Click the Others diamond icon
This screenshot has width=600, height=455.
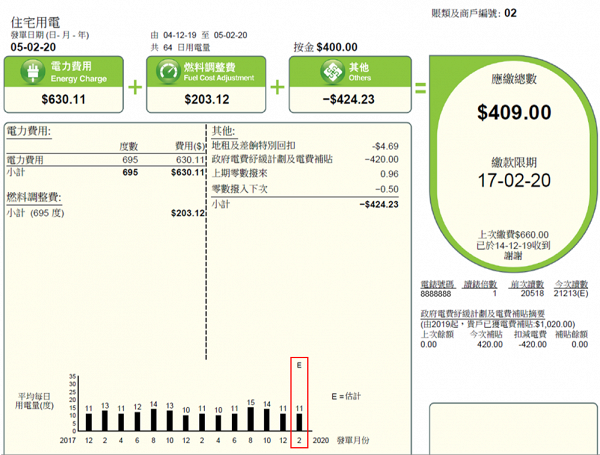(x=333, y=71)
